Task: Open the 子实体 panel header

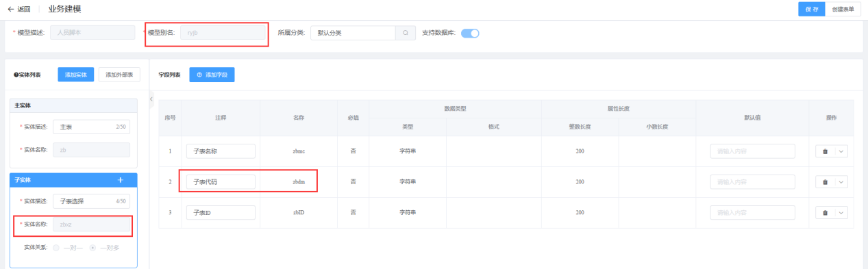Action: tap(73, 179)
